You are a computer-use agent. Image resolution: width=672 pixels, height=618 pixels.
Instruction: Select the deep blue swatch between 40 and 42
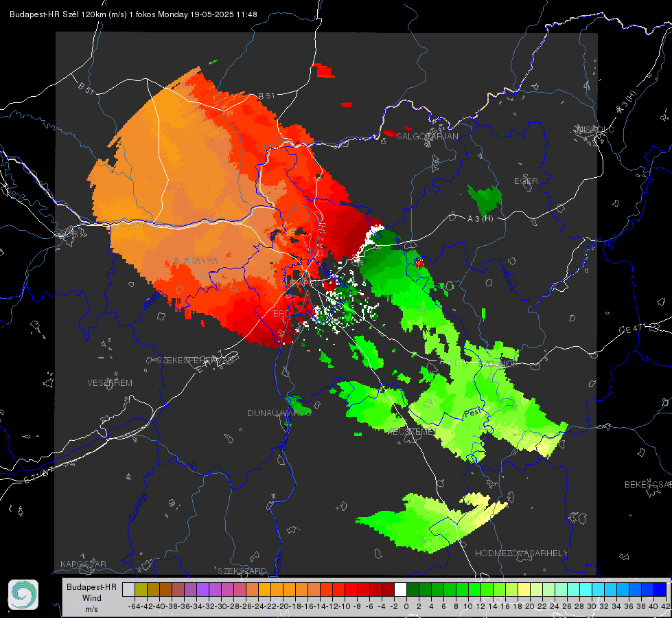(660, 589)
